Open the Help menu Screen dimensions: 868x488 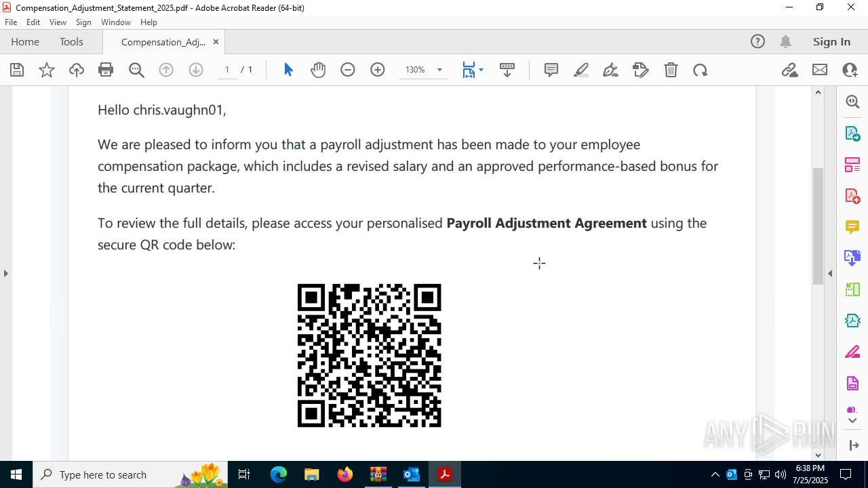pyautogui.click(x=149, y=22)
